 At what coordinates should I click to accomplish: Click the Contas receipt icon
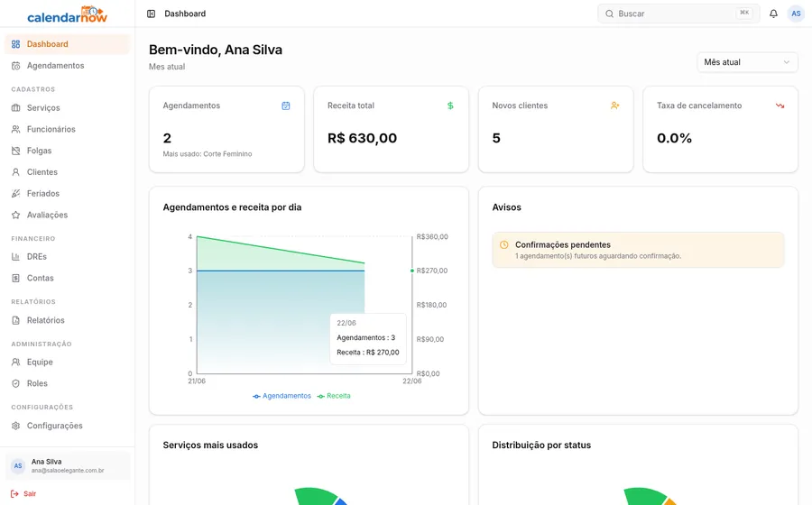point(16,278)
